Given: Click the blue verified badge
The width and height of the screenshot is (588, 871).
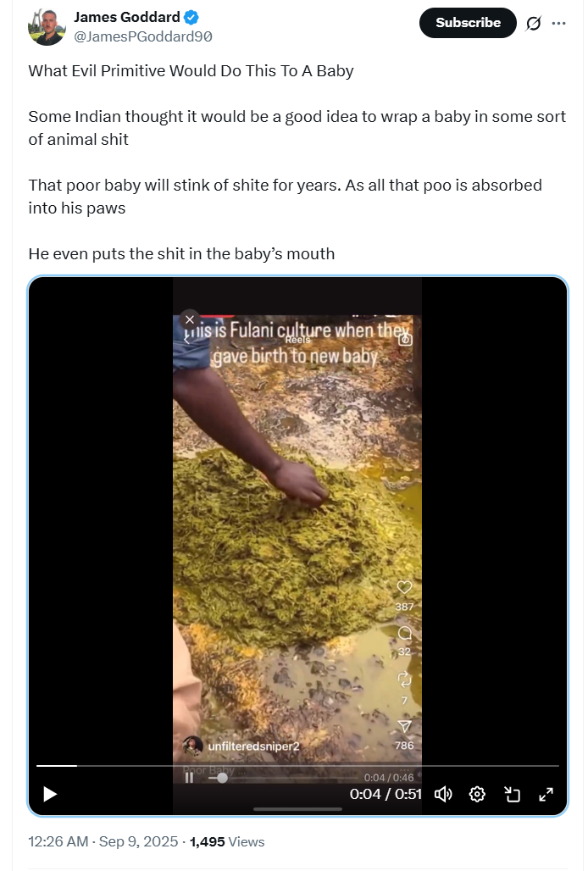Looking at the screenshot, I should tap(191, 17).
